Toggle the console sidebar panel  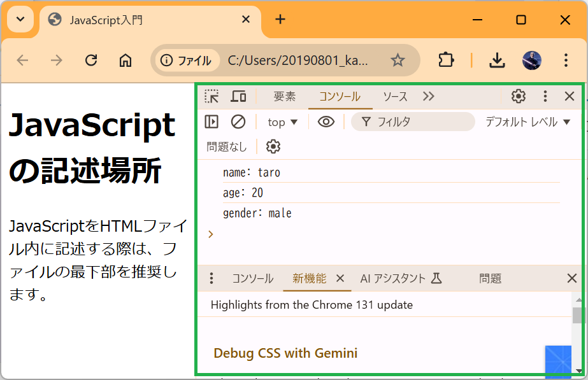coord(212,122)
